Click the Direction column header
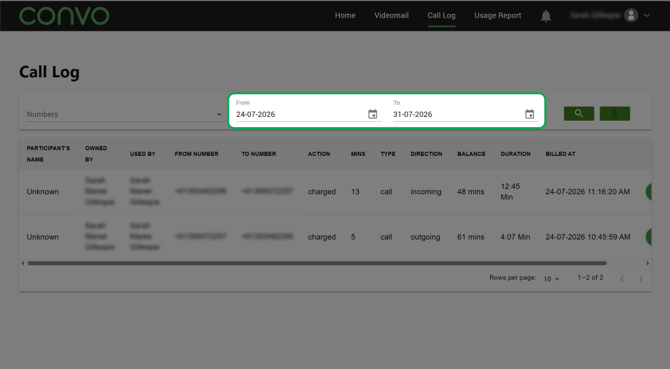670x369 pixels. (426, 154)
